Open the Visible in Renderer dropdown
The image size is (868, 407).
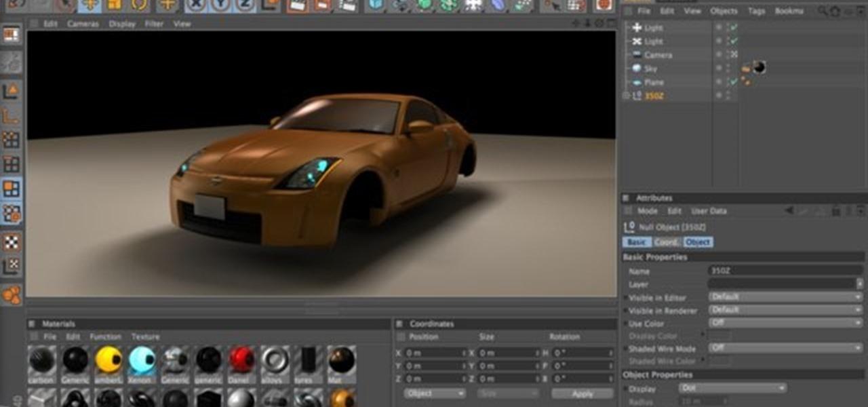tap(785, 310)
